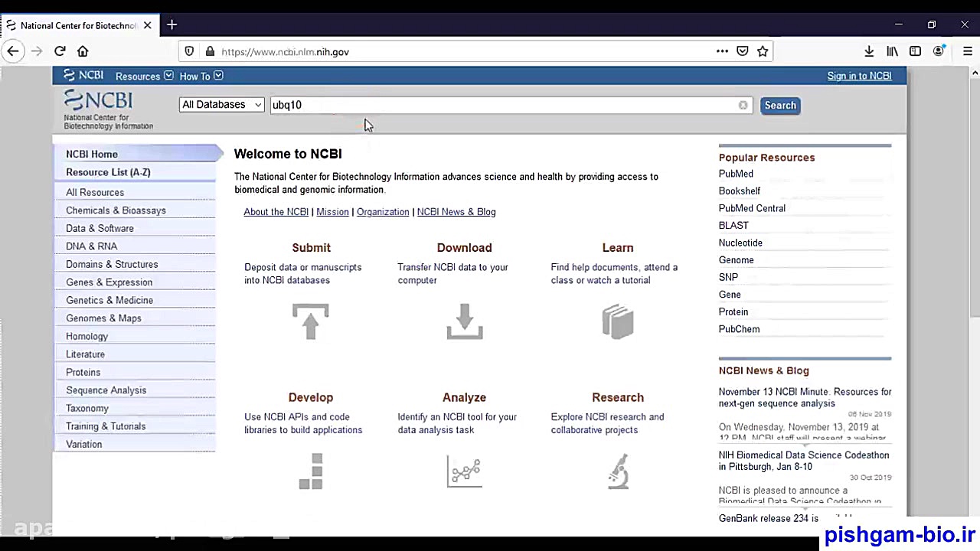Click the browser Forward arrow

36,51
